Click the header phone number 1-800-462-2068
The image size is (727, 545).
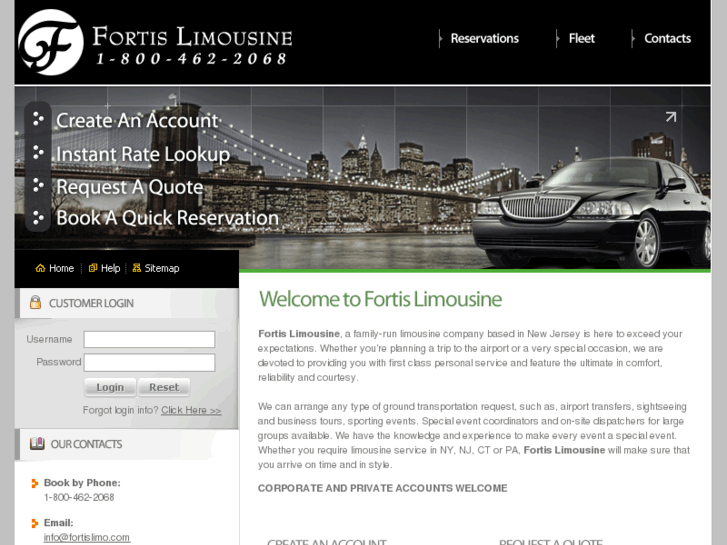[x=191, y=58]
